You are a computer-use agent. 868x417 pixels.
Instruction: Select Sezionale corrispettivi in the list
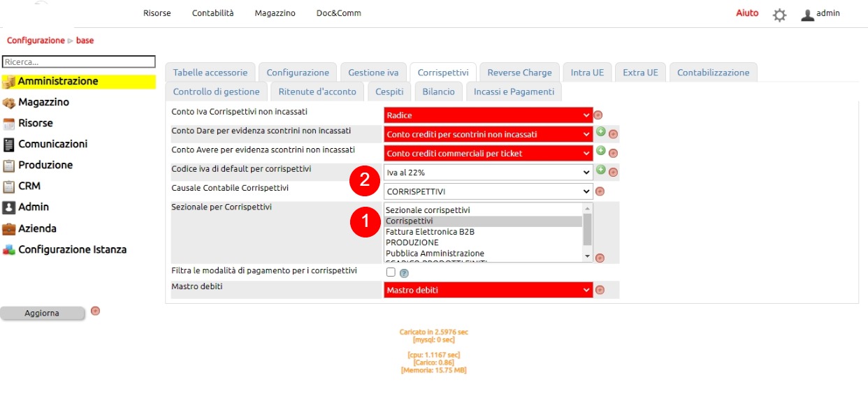coord(484,210)
